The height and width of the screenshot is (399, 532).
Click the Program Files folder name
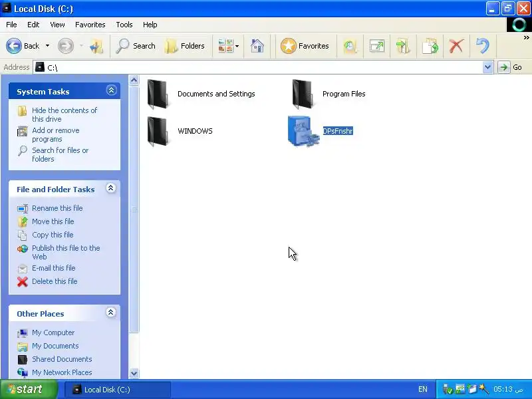click(x=344, y=94)
